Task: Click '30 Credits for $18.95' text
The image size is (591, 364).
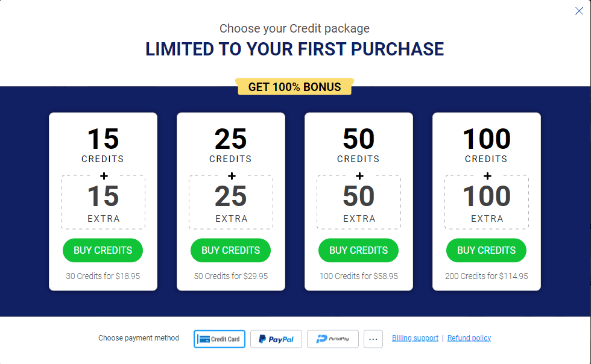Action: click(x=103, y=276)
